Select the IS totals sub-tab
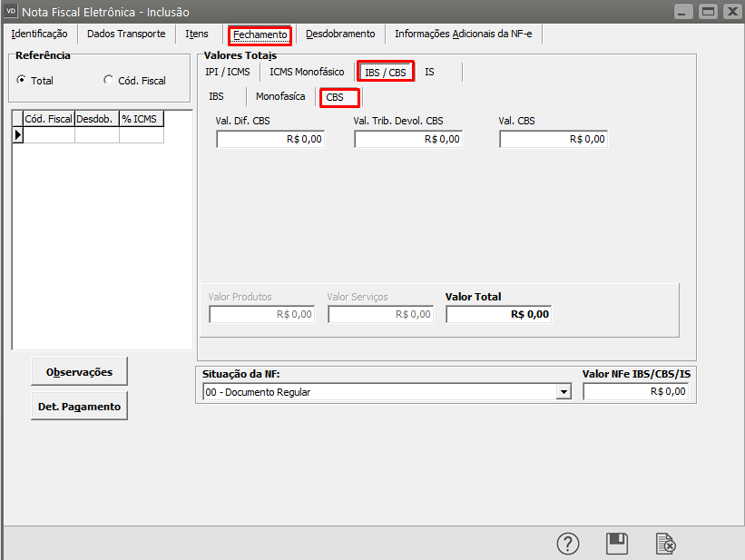The width and height of the screenshot is (745, 560). (429, 72)
